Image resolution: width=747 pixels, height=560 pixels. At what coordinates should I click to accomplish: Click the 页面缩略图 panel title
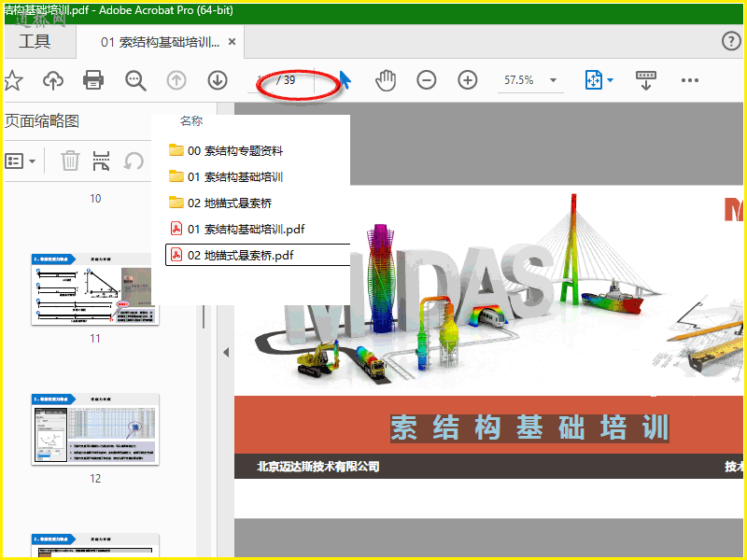coord(42,121)
